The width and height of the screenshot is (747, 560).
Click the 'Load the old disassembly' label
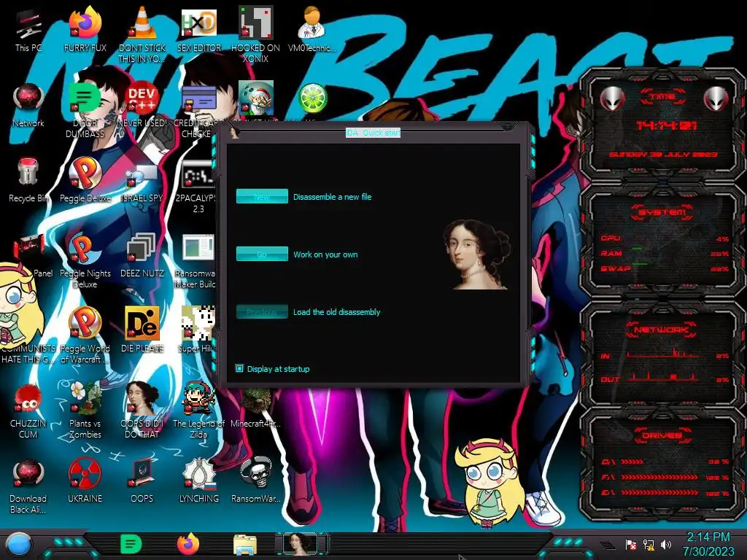pyautogui.click(x=336, y=312)
